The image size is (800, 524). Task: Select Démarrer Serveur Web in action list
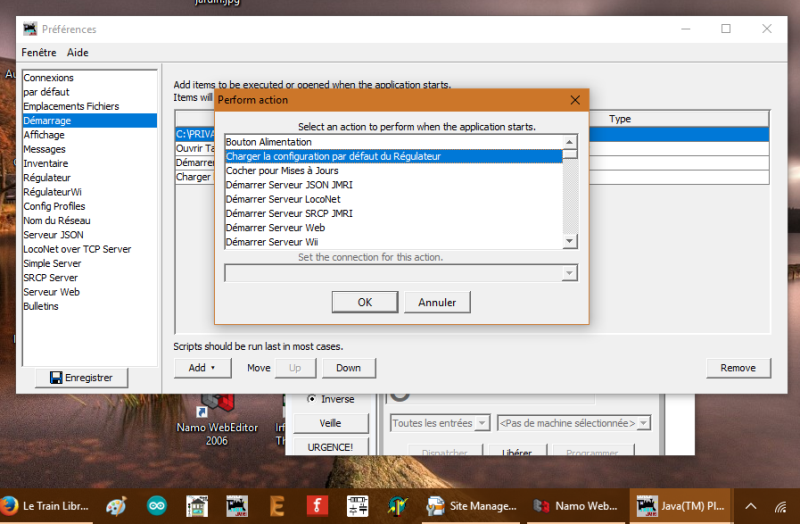click(275, 227)
